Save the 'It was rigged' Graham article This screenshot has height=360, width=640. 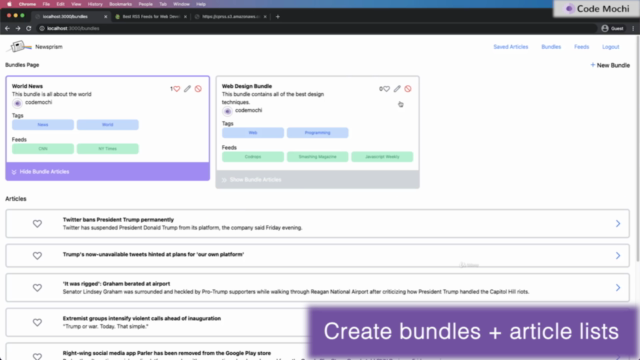pyautogui.click(x=37, y=288)
